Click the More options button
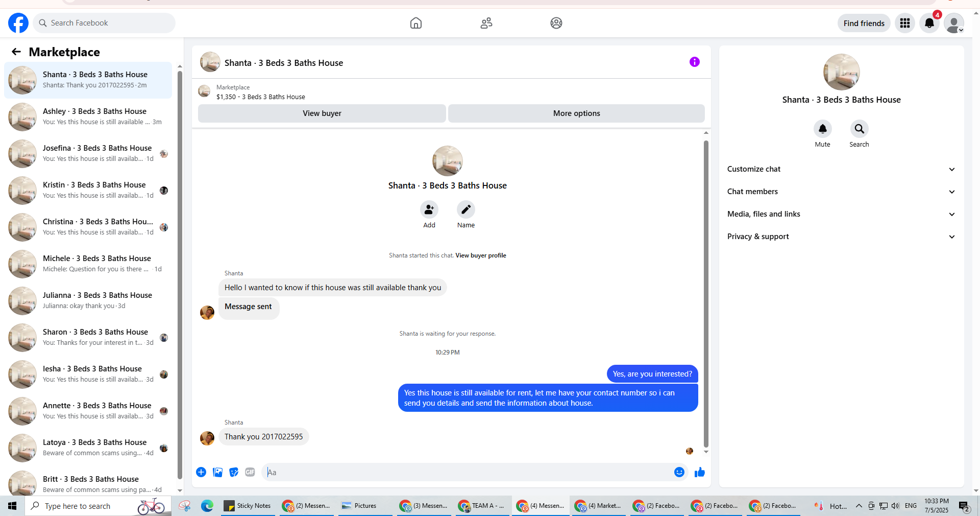 [577, 113]
